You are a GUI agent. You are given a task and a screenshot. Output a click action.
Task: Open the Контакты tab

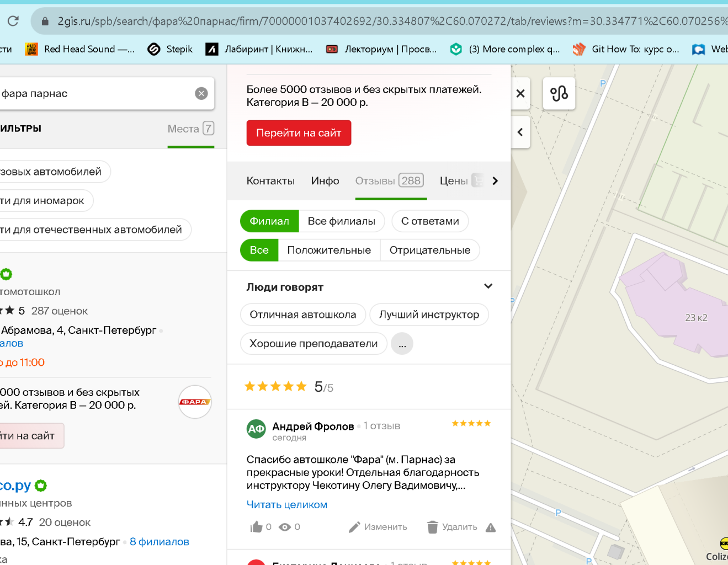point(270,181)
